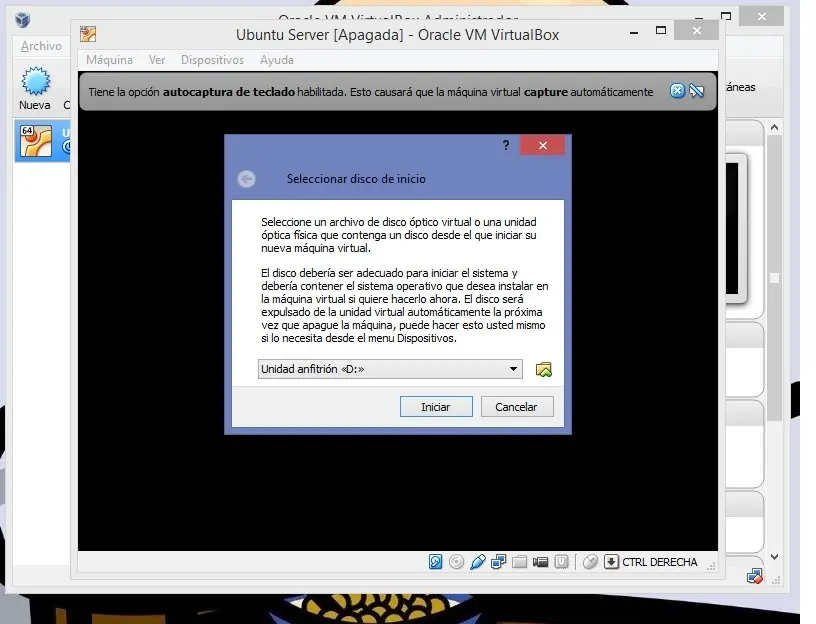Image resolution: width=816 pixels, height=624 pixels.
Task: Click the VirtualBox Manager window cube icon
Action: click(22, 20)
